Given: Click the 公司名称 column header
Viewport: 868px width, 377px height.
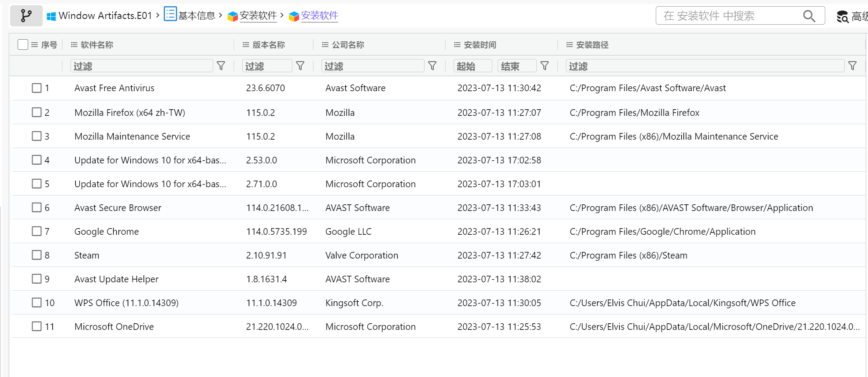Looking at the screenshot, I should pyautogui.click(x=348, y=45).
